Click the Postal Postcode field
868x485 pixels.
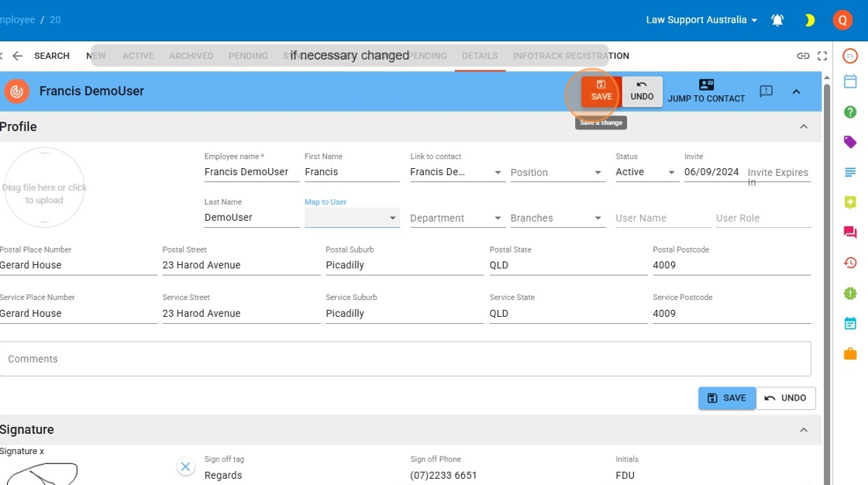(732, 265)
